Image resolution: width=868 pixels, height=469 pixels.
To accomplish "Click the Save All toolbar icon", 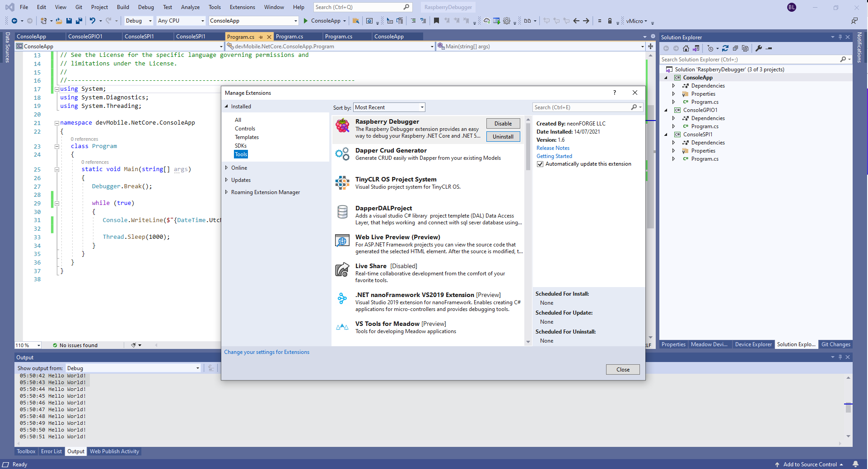I will 79,21.
